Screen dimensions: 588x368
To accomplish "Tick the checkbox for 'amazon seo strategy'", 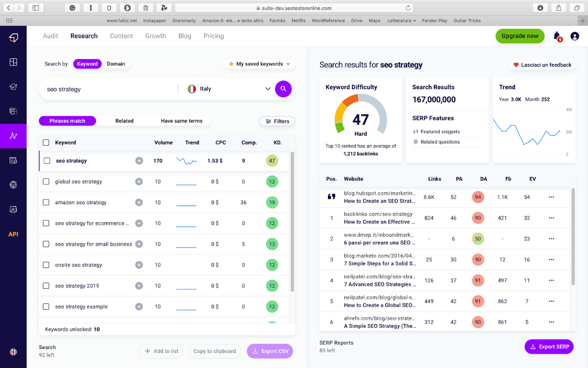I will click(46, 202).
